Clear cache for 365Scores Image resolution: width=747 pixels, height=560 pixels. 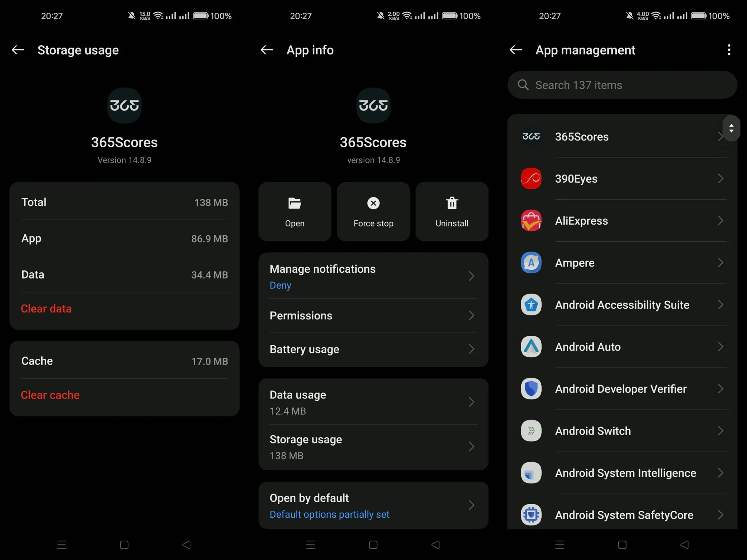pyautogui.click(x=50, y=395)
